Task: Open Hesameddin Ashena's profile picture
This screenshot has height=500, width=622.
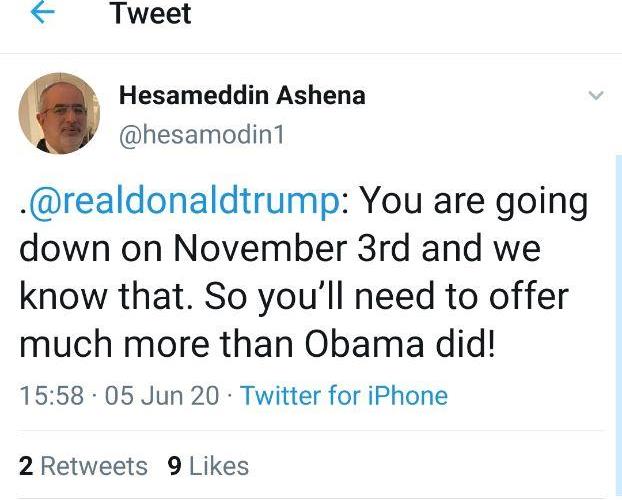Action: click(x=59, y=113)
